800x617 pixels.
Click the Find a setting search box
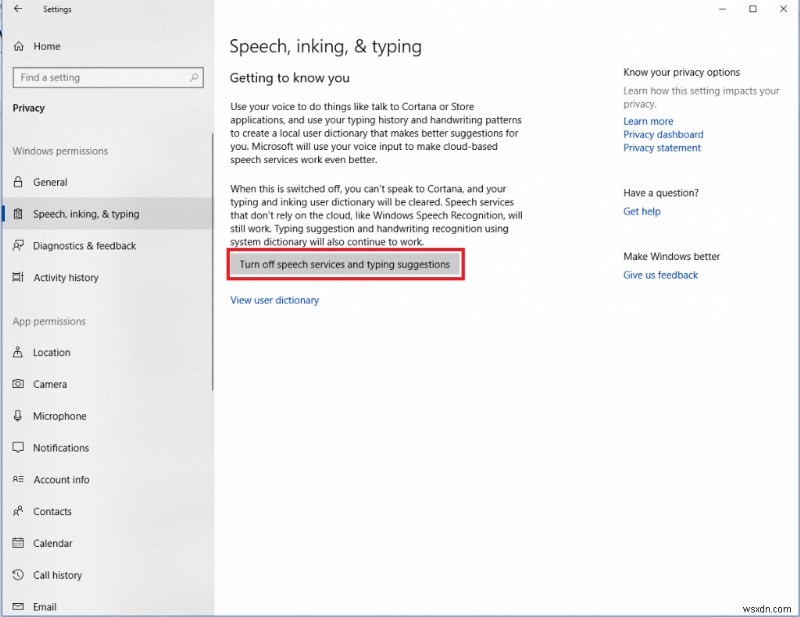click(x=107, y=77)
